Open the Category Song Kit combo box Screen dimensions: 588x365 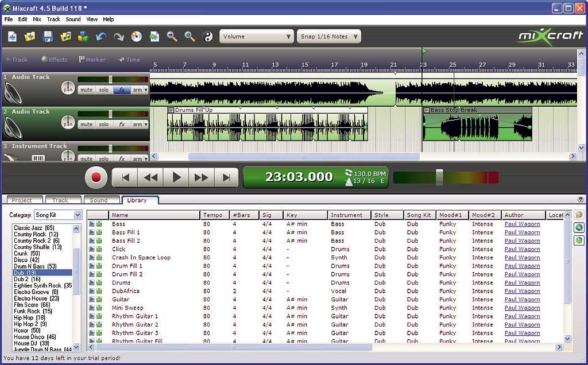coord(58,215)
